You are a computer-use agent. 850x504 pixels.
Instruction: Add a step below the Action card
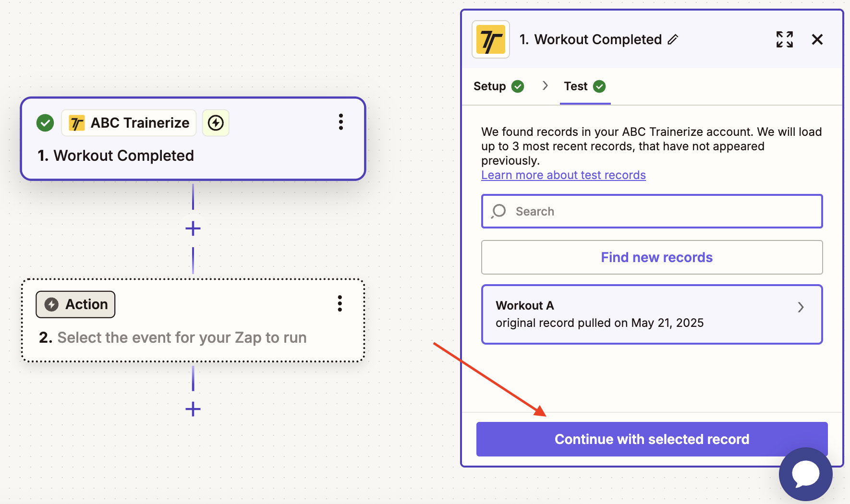[x=193, y=409]
